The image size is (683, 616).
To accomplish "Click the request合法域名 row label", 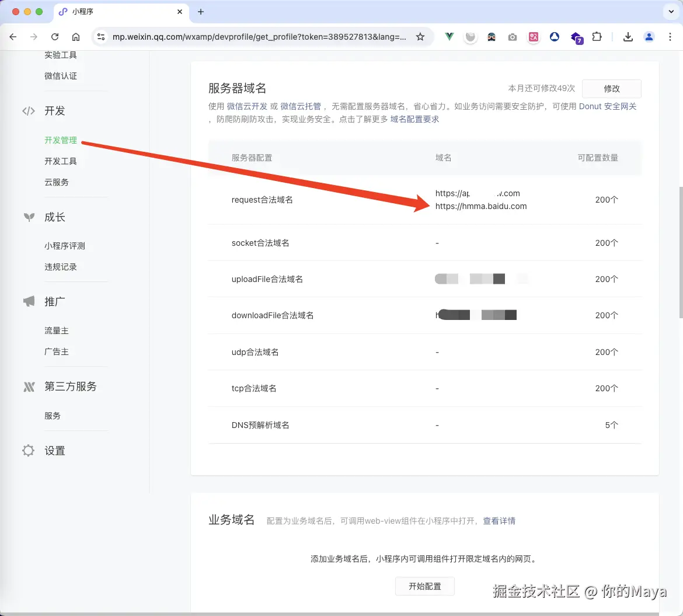I will [262, 200].
